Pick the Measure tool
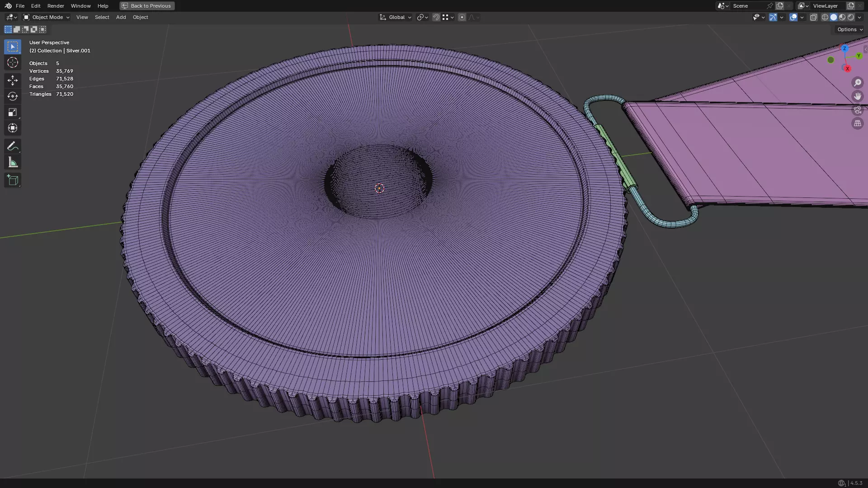 (13, 163)
